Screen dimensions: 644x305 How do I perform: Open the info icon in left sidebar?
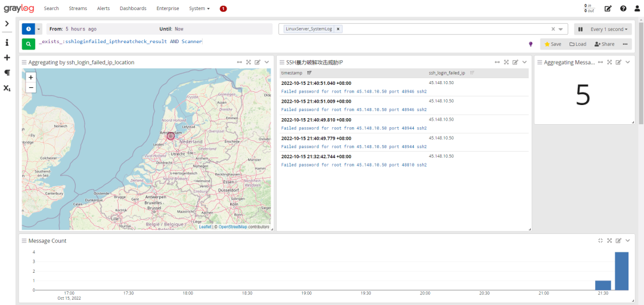pos(7,43)
